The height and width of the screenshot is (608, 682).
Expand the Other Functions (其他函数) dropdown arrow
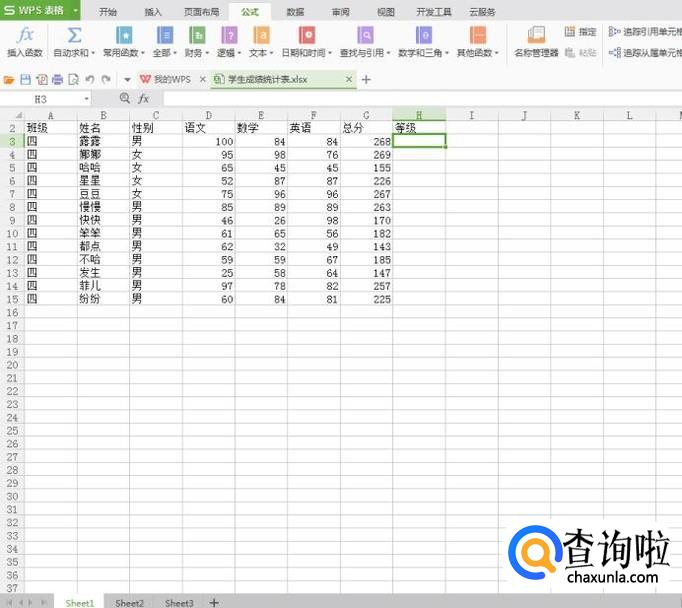[497, 53]
